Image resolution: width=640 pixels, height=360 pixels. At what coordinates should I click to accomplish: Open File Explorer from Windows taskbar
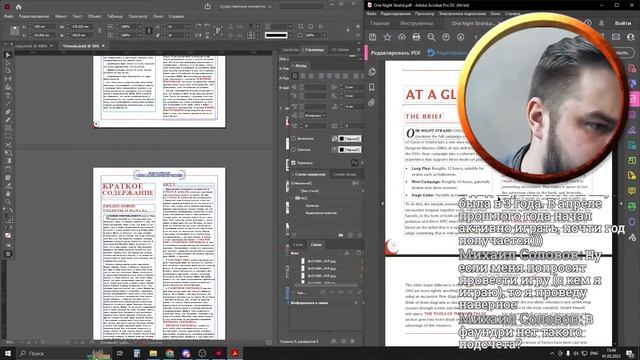153,353
